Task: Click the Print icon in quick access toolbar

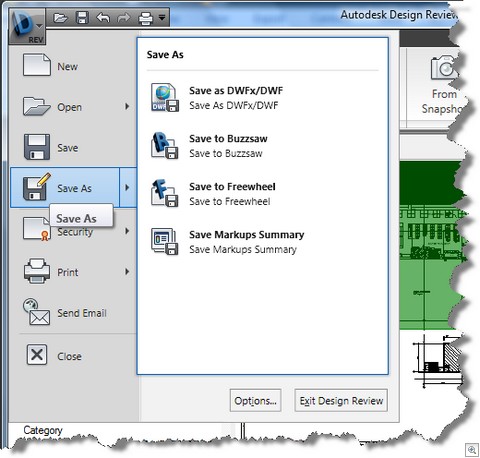Action: [146, 18]
